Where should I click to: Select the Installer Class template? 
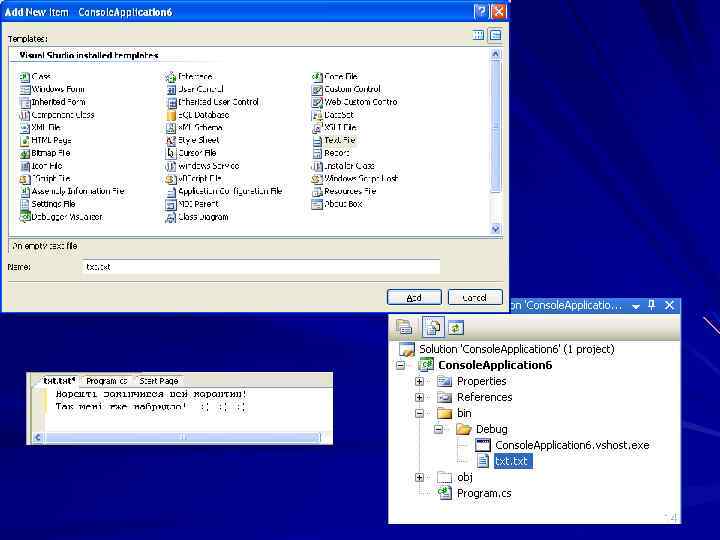(x=349, y=166)
